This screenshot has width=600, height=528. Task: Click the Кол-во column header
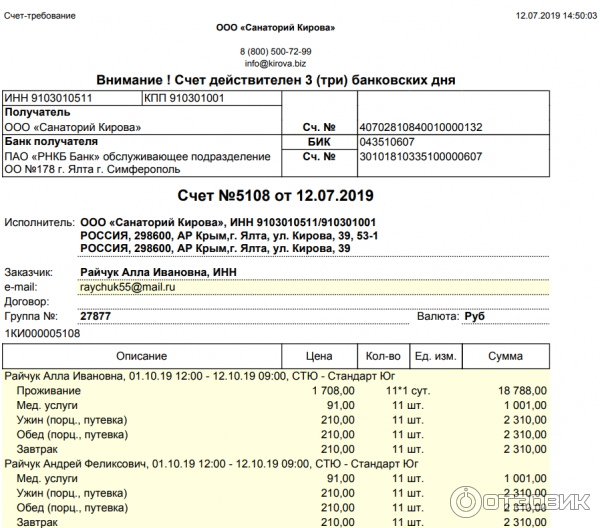[x=383, y=356]
